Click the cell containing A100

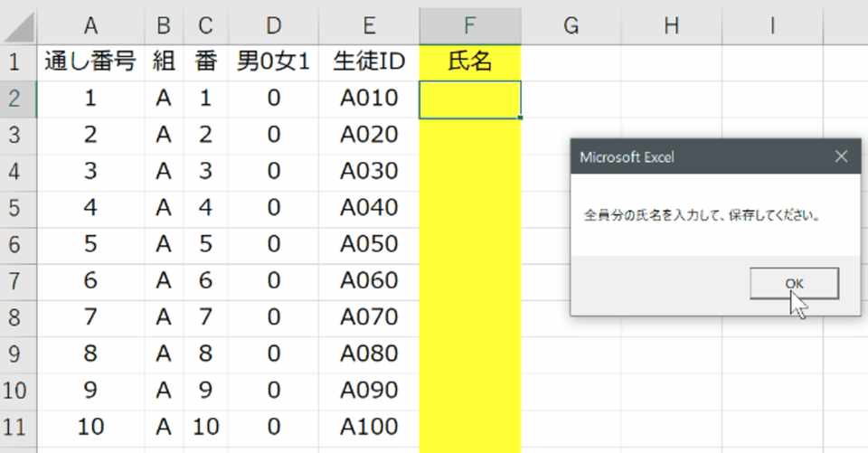tap(369, 428)
